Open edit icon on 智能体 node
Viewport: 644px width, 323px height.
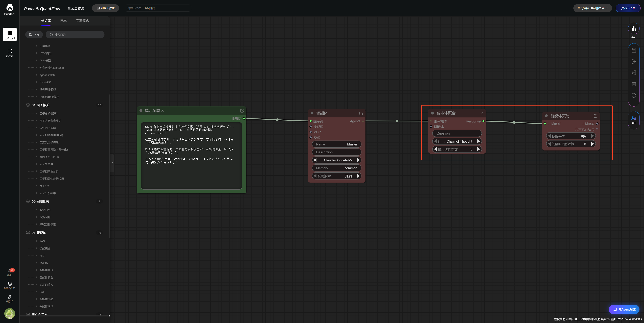click(361, 113)
